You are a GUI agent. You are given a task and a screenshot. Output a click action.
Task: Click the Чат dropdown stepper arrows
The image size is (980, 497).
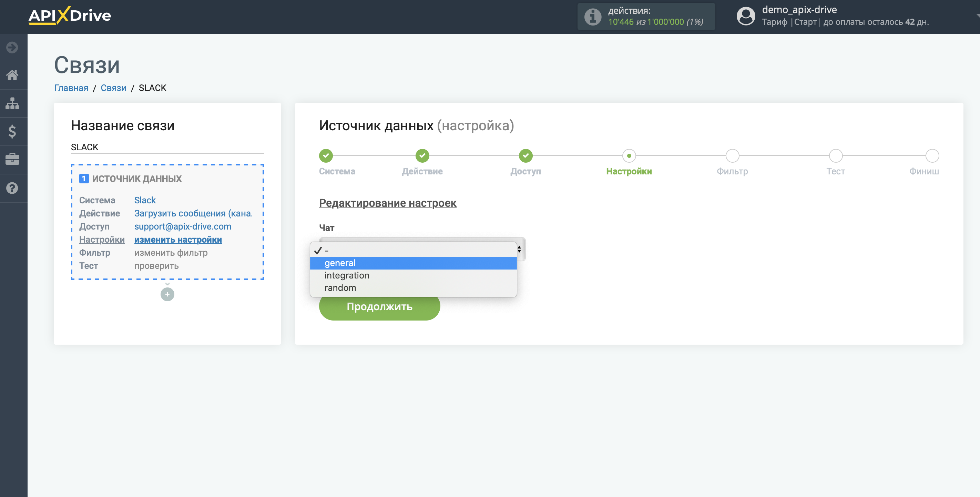click(x=519, y=249)
